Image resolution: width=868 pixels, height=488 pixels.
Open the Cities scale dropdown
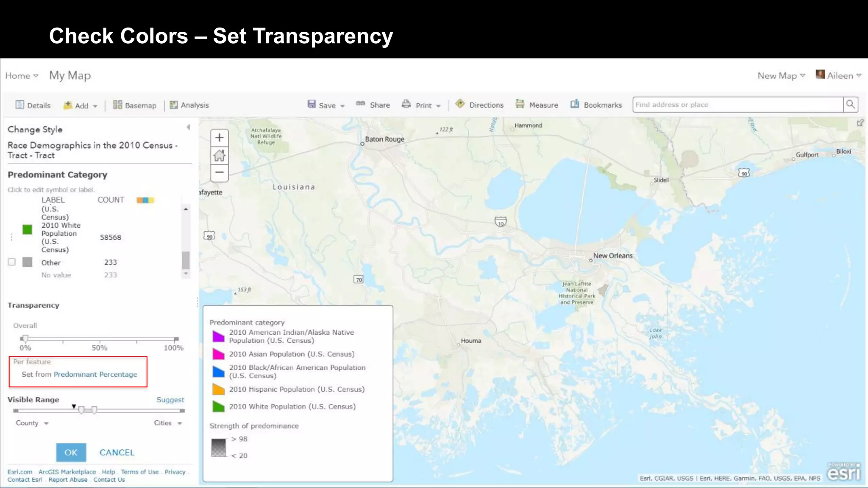pyautogui.click(x=168, y=423)
